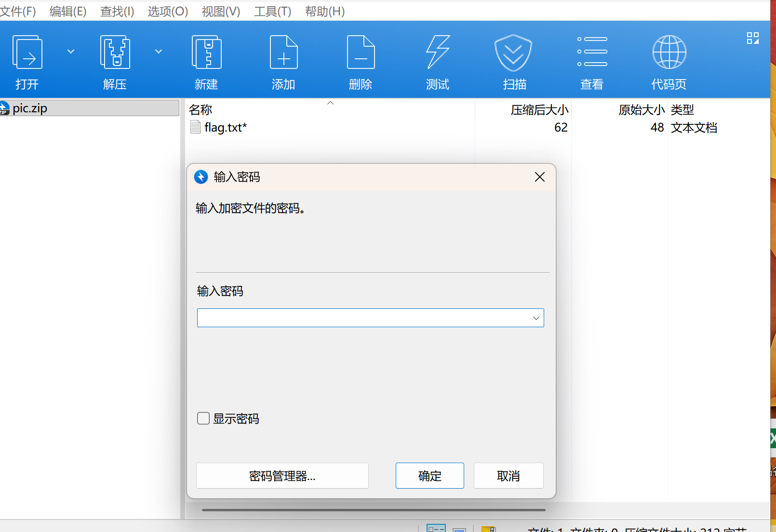
Task: Open the View (查看) list icon
Action: (592, 52)
